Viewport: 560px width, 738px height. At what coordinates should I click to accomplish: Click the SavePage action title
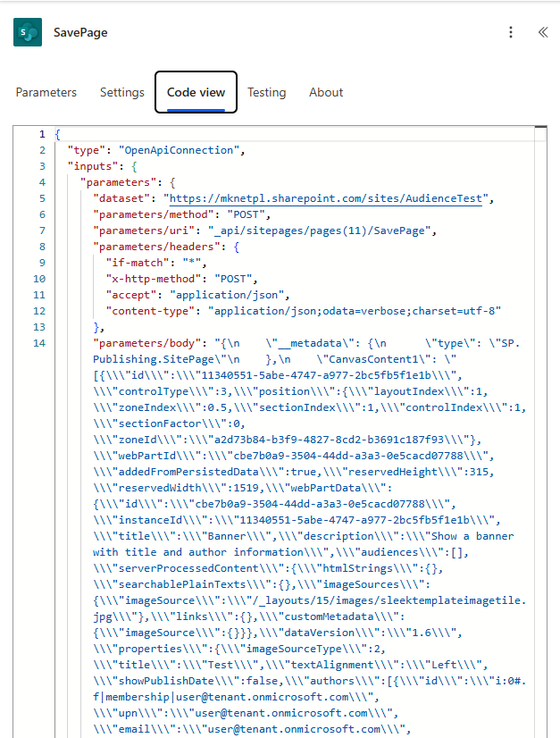pos(80,32)
